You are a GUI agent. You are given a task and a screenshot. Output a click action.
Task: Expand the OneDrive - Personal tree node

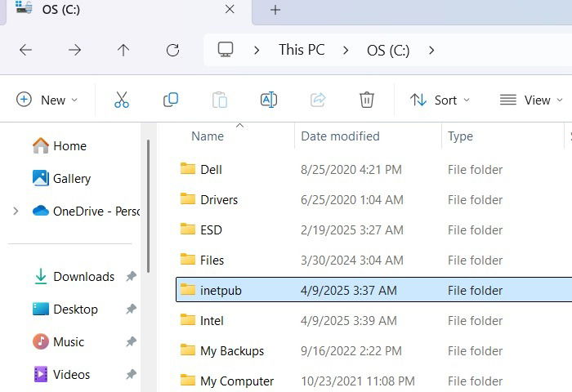coord(16,211)
